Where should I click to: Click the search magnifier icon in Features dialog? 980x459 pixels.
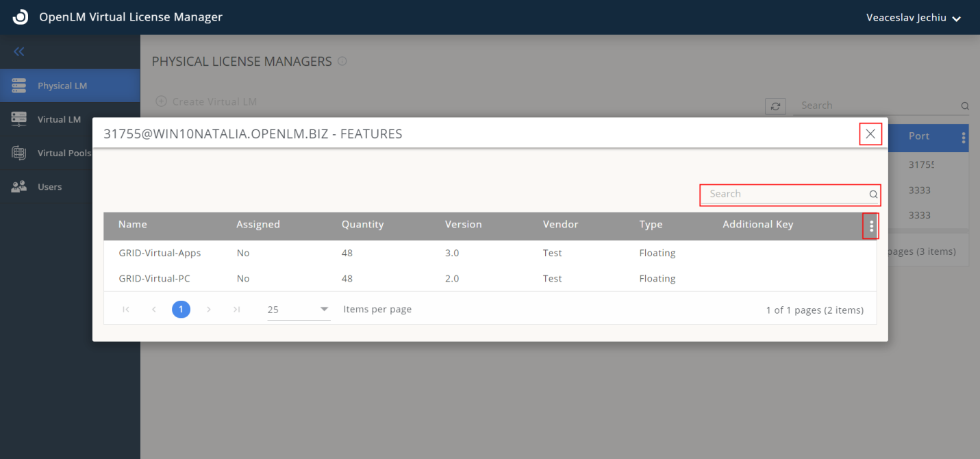tap(873, 195)
